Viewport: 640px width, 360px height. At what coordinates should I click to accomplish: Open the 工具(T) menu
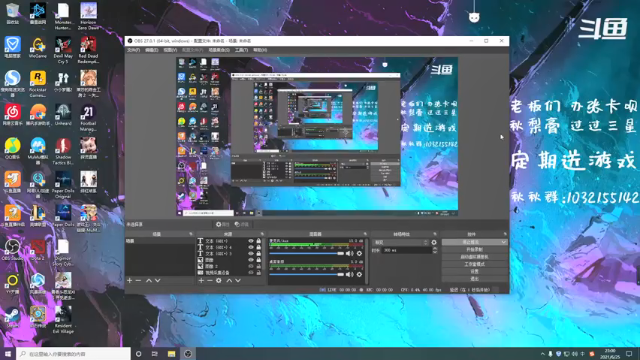(x=241, y=50)
